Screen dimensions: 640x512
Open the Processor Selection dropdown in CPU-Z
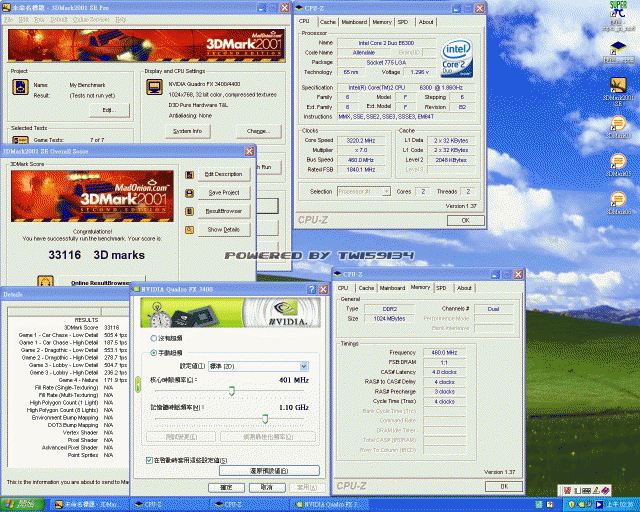(364, 191)
